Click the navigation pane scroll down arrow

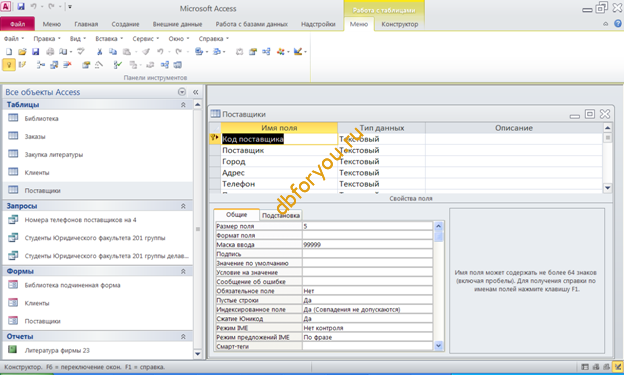point(198,354)
